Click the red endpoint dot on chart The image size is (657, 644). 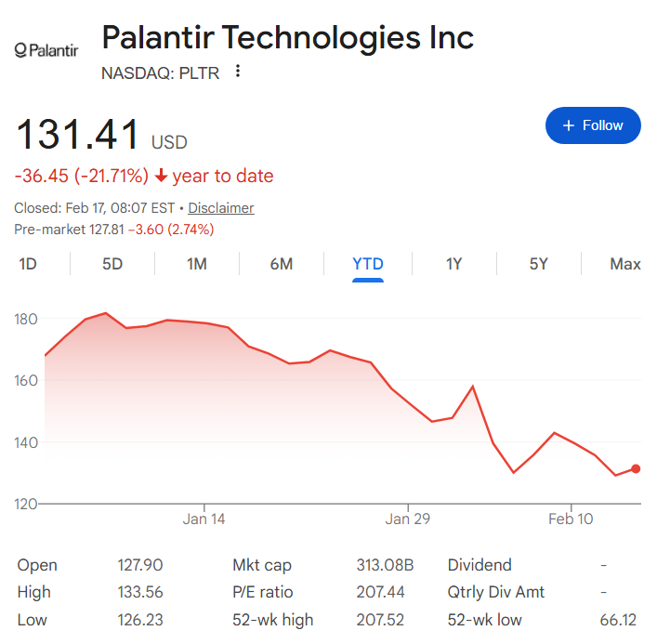(636, 468)
